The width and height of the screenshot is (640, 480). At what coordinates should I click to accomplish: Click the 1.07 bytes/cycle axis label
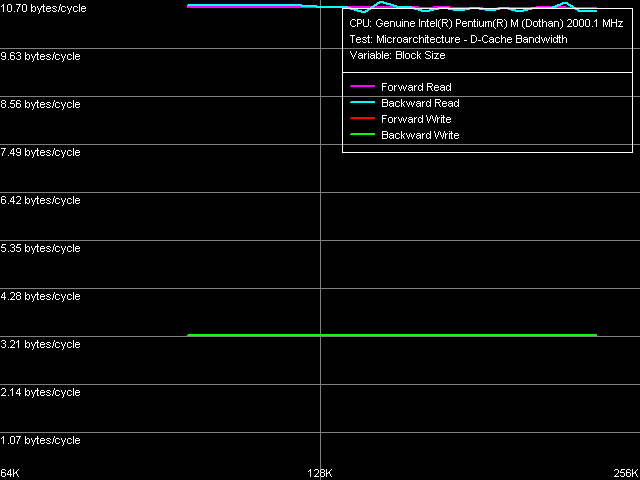coord(40,440)
